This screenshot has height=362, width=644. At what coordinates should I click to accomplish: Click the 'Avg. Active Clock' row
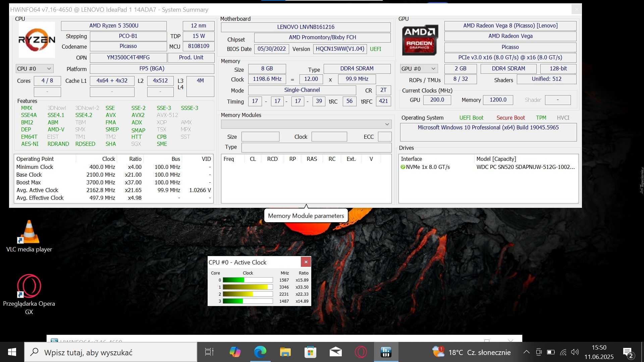pyautogui.click(x=114, y=190)
